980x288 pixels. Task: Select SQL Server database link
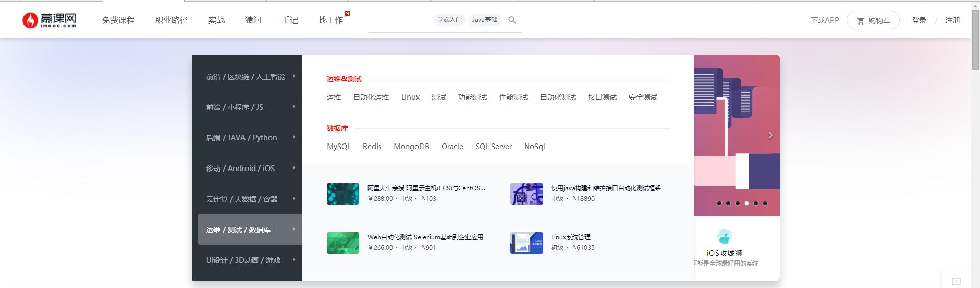point(494,147)
